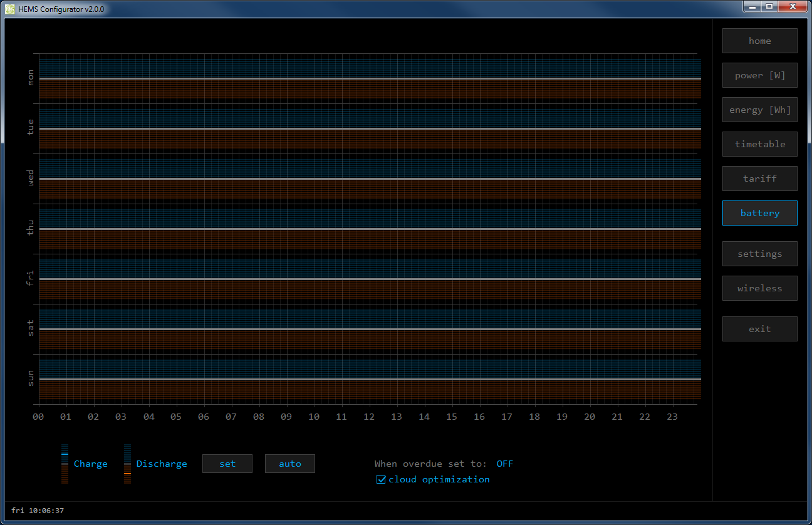The image size is (812, 525).
Task: Click Sunday's orange discharge row at 18 hours
Action: [535, 390]
